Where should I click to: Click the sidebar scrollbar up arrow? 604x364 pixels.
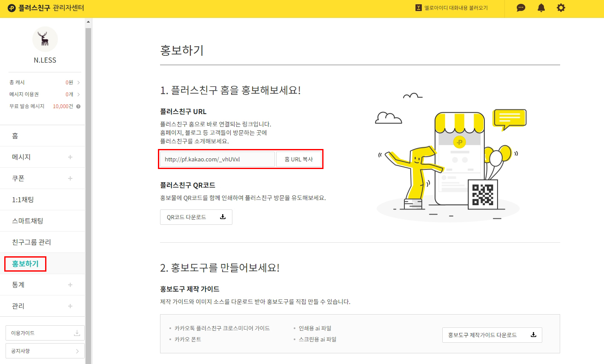tap(89, 21)
